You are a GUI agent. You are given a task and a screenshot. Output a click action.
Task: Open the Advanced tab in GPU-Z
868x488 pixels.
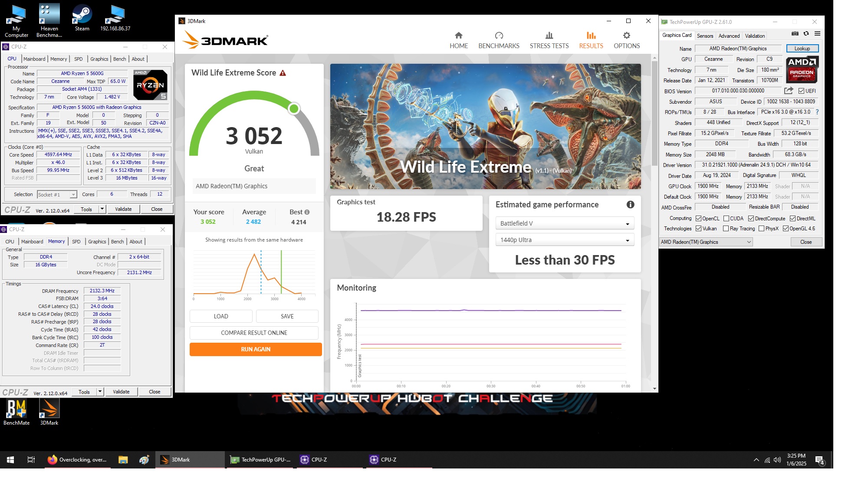pos(729,36)
